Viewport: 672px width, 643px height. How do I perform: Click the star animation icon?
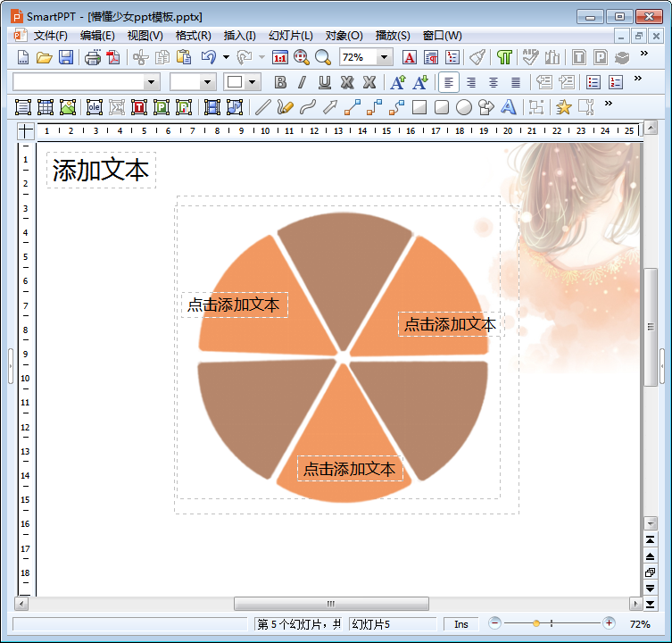click(x=564, y=107)
